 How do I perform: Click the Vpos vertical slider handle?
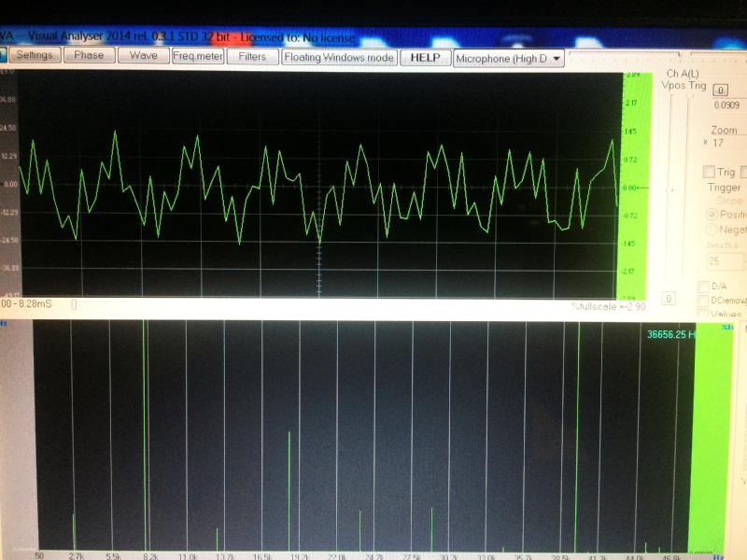tap(671, 189)
